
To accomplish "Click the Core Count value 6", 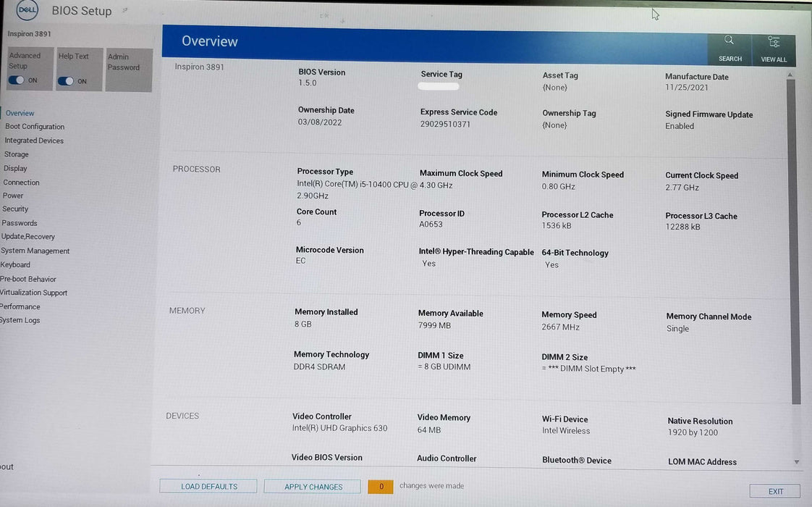I will click(298, 222).
